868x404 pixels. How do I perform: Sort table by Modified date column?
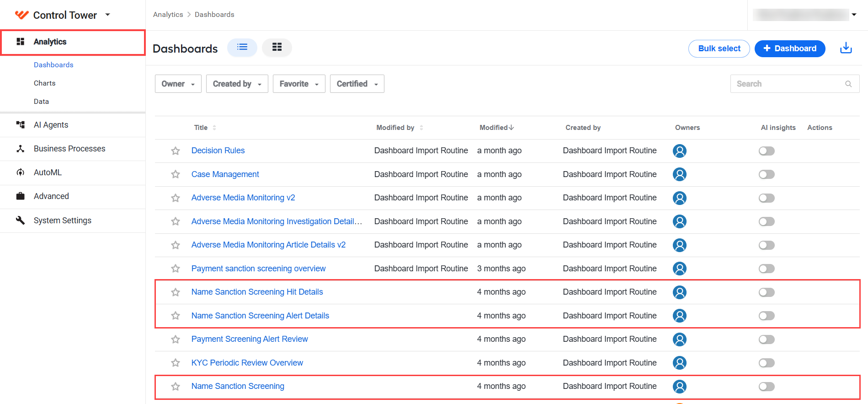pyautogui.click(x=496, y=128)
